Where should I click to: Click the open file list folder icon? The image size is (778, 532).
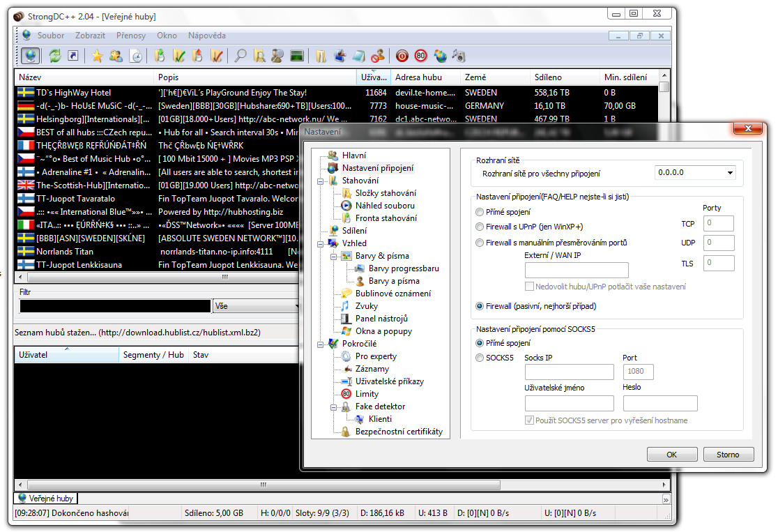321,56
